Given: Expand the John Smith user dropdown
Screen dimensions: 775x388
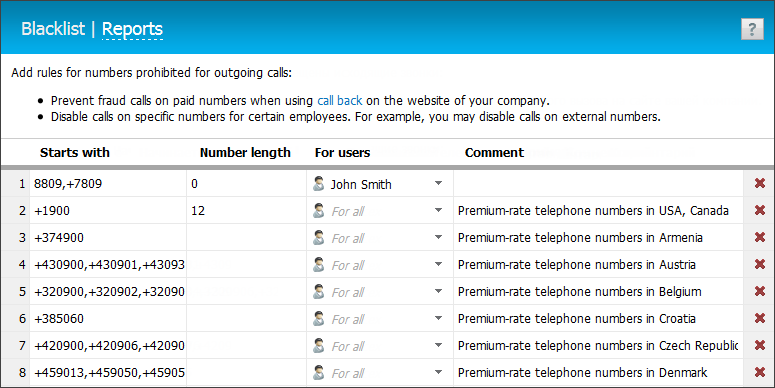Looking at the screenshot, I should tap(438, 183).
